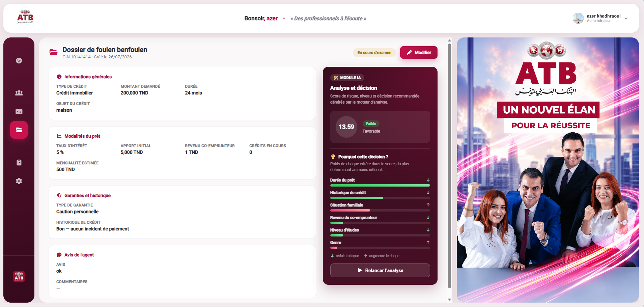Click Relancer l'analyse button
The image size is (644, 307).
pyautogui.click(x=380, y=270)
